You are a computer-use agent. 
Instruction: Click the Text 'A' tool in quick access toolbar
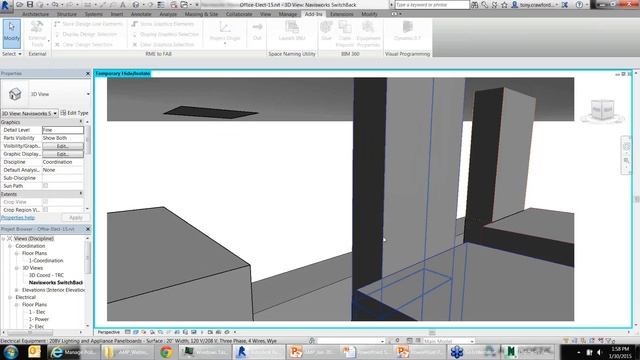coord(122,4)
